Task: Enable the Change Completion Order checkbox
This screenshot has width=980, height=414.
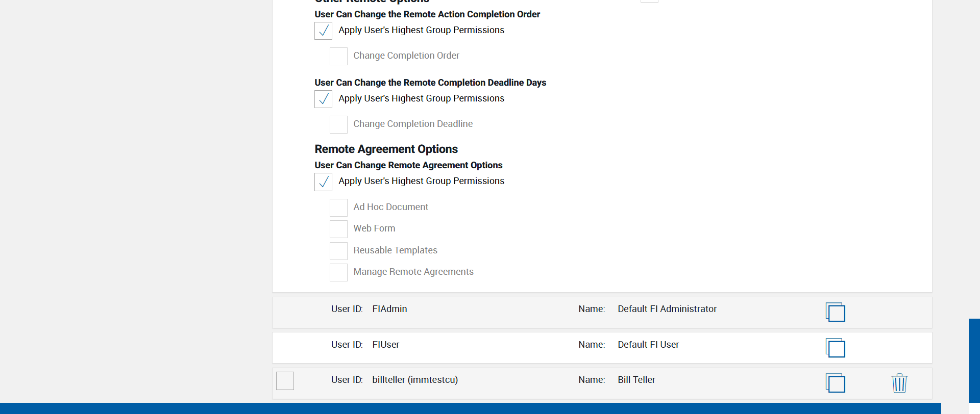Action: [x=338, y=56]
